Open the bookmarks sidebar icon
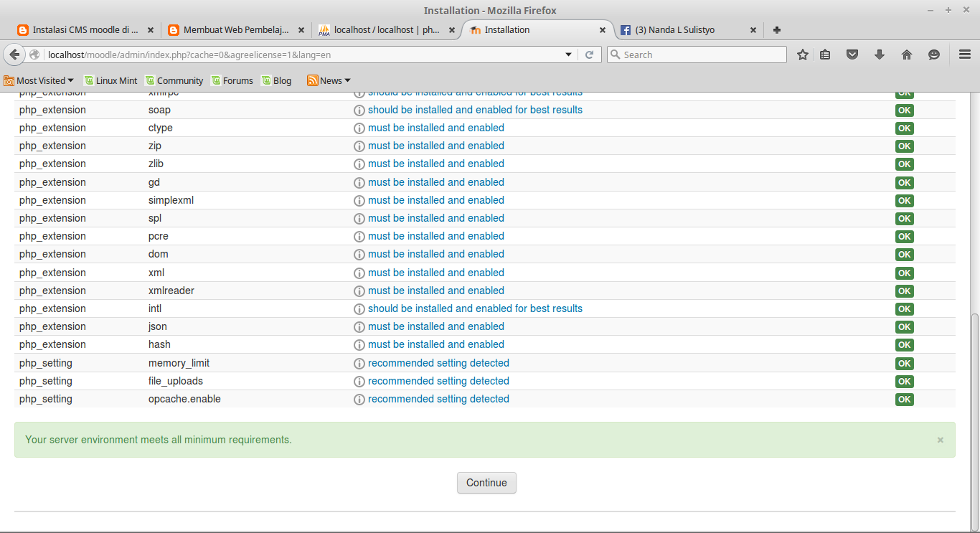 [824, 54]
